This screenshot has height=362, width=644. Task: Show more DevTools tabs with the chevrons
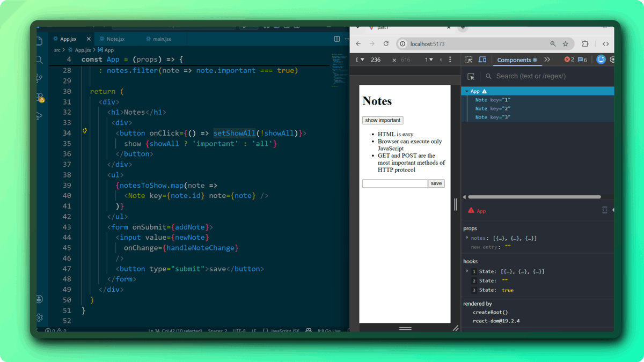click(547, 60)
